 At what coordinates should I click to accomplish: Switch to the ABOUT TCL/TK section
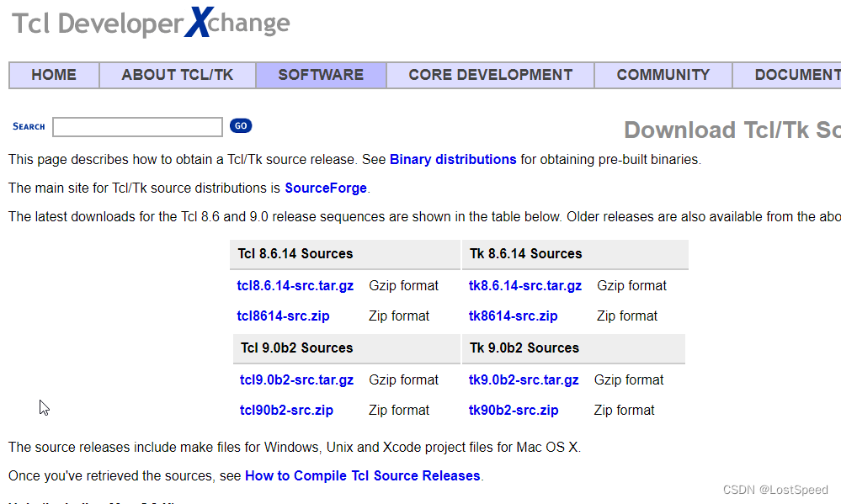click(177, 75)
